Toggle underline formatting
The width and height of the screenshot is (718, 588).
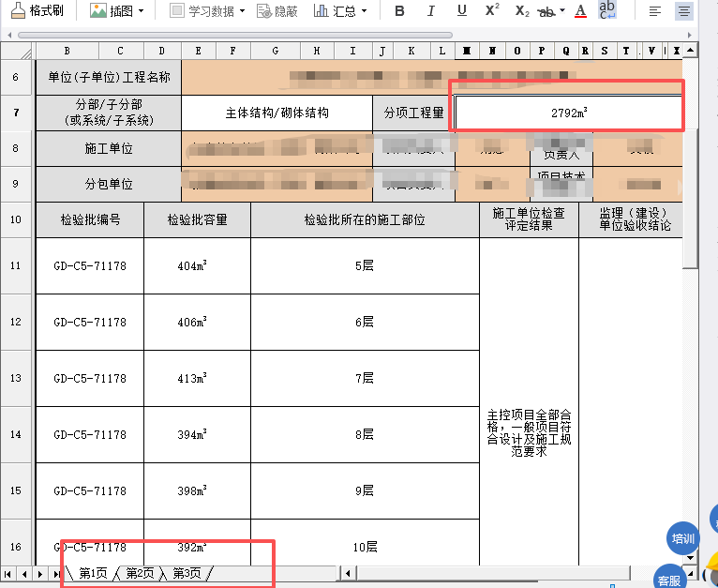click(x=462, y=11)
